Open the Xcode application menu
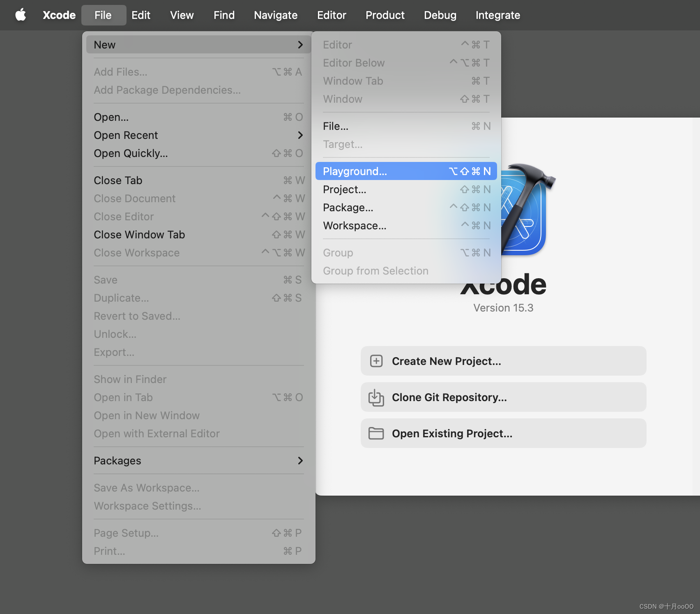 [x=59, y=15]
